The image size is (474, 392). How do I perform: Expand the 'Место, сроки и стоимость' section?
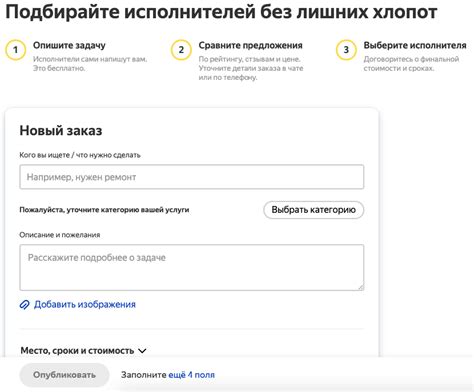click(83, 351)
